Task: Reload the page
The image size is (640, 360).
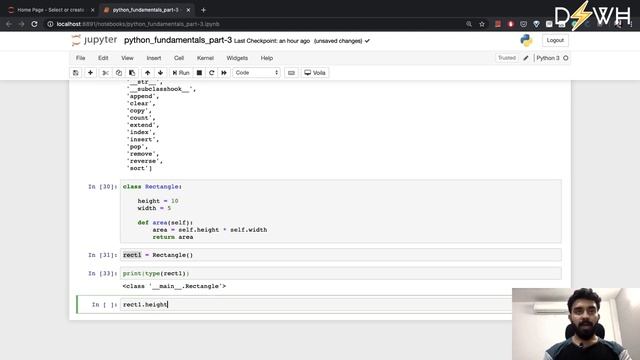Action: click(34, 24)
